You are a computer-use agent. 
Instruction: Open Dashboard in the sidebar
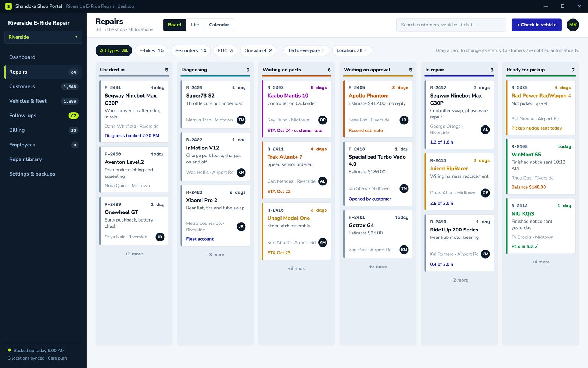tap(43, 57)
